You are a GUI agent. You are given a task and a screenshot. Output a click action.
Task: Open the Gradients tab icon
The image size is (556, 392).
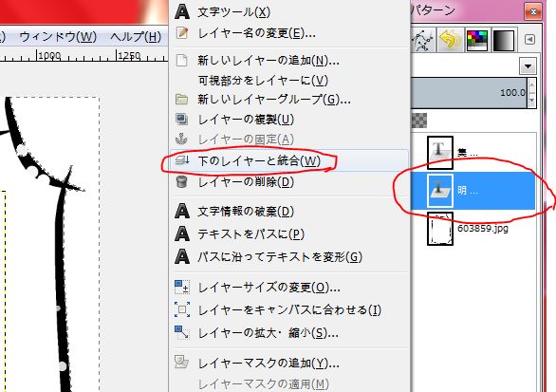tap(503, 41)
